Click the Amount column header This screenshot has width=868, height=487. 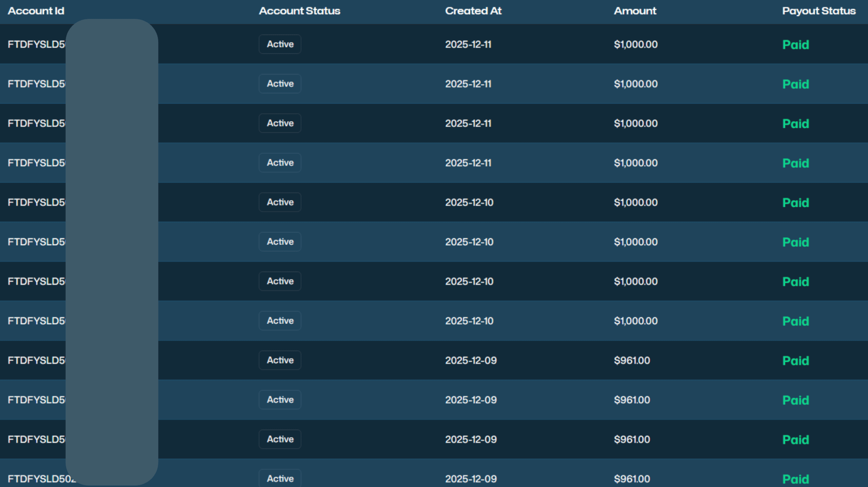(635, 11)
